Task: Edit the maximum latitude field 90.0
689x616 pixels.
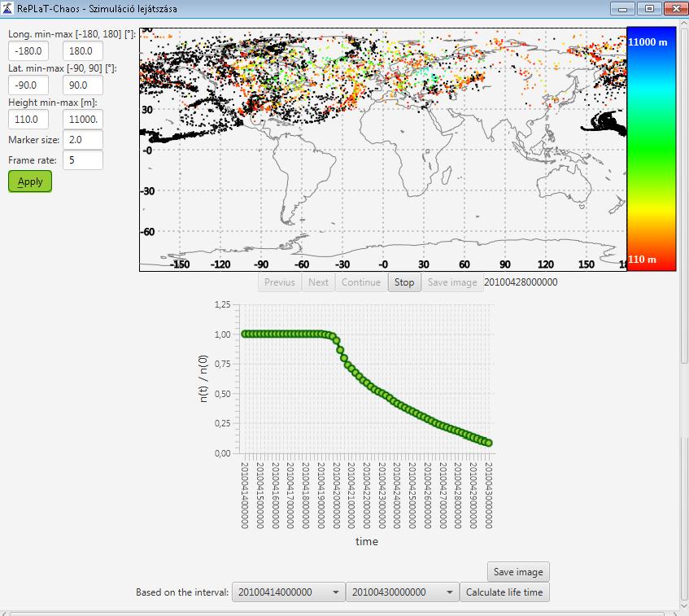Action: (x=83, y=85)
